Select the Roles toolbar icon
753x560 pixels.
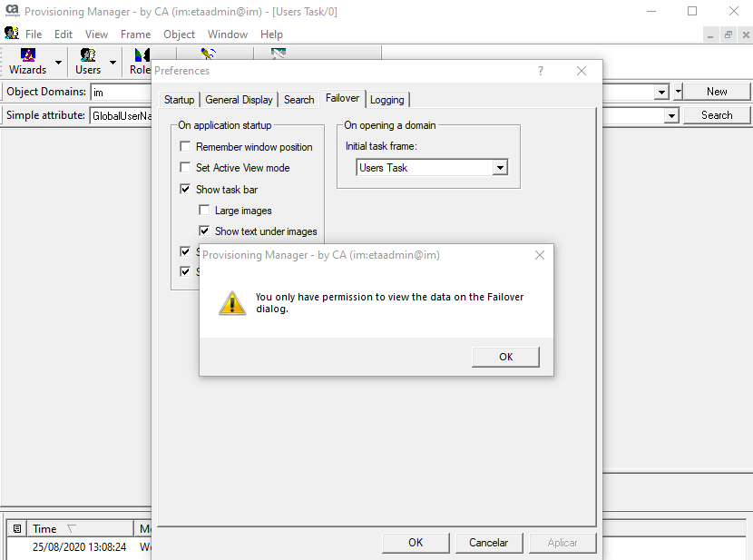[x=141, y=62]
